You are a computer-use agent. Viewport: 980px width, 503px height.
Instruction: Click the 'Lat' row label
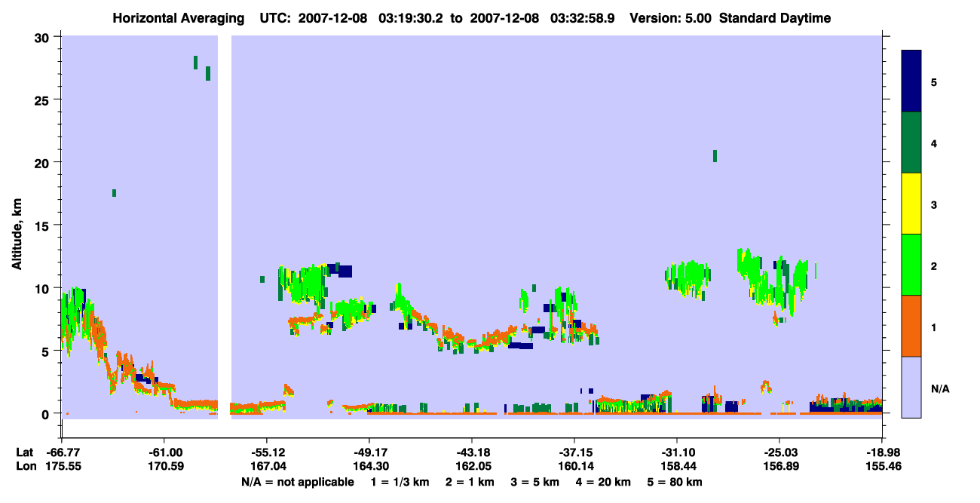(24, 452)
